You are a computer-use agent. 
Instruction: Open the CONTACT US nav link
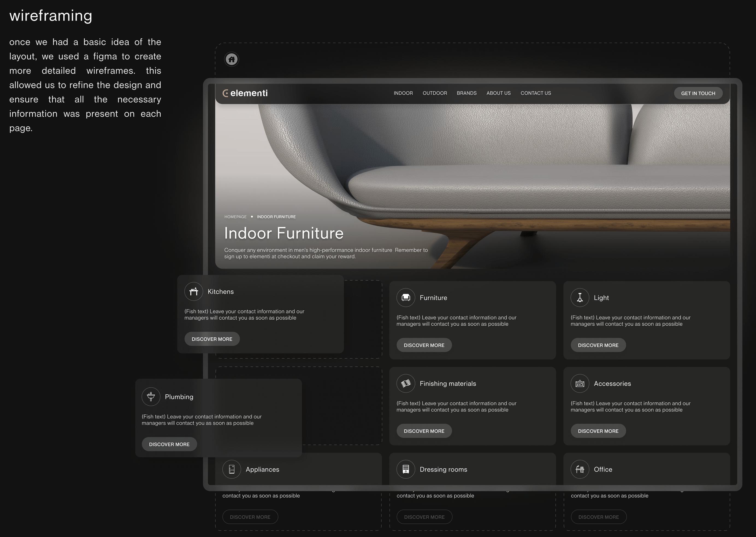point(536,93)
